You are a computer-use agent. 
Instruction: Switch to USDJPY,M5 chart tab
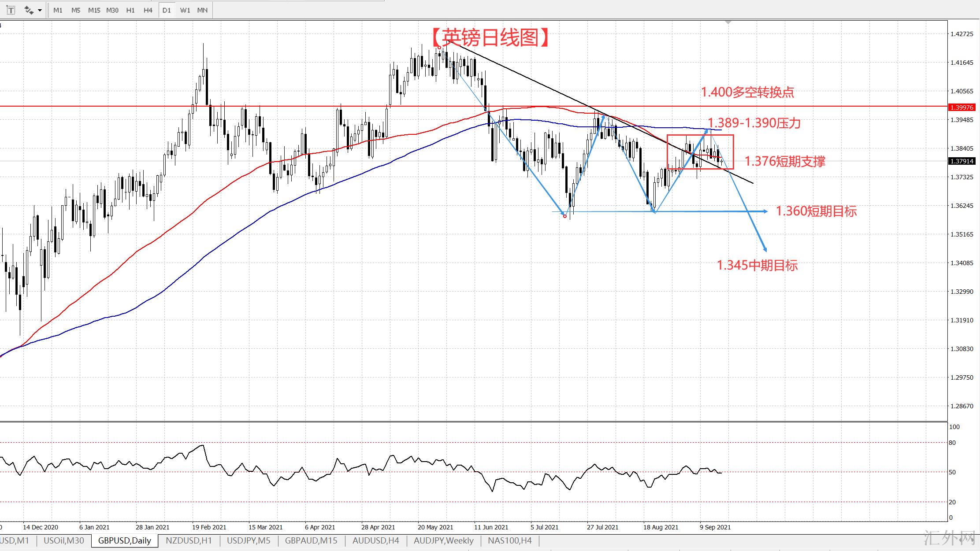point(249,540)
